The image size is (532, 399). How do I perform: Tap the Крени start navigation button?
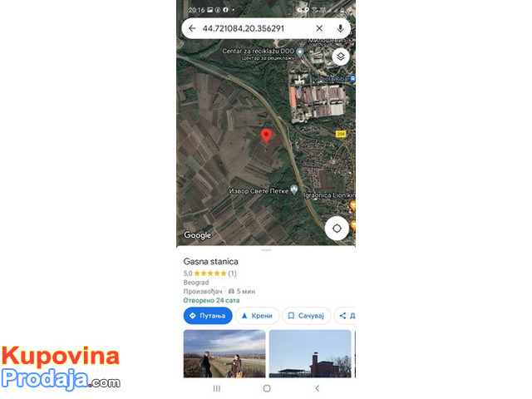[257, 316]
